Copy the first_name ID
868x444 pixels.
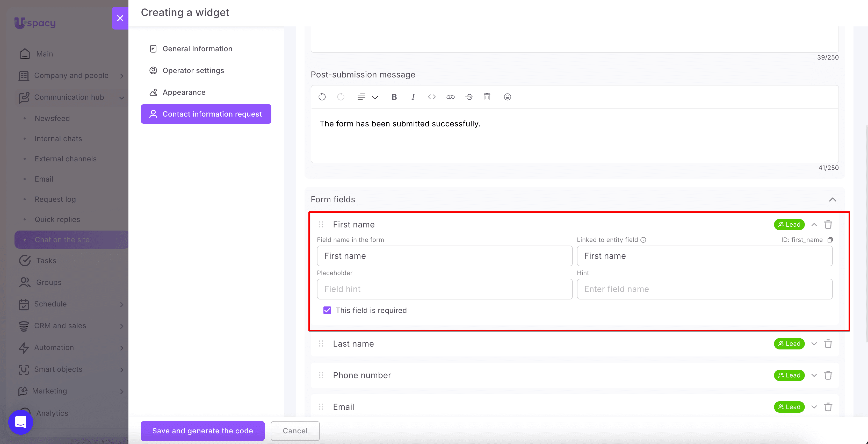[830, 240]
